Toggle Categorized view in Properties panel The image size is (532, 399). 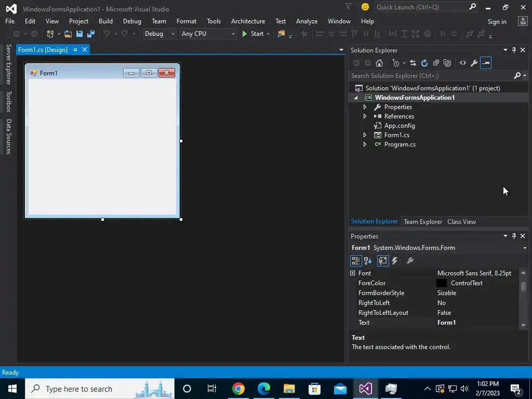(x=355, y=261)
